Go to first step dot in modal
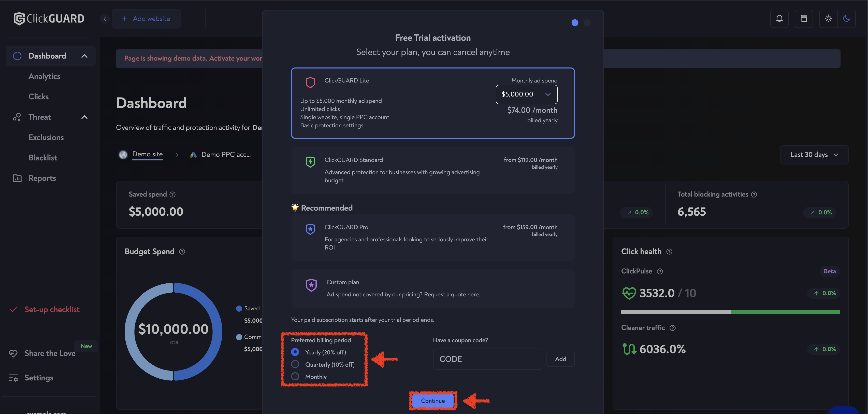Image resolution: width=868 pixels, height=414 pixels. pyautogui.click(x=575, y=23)
